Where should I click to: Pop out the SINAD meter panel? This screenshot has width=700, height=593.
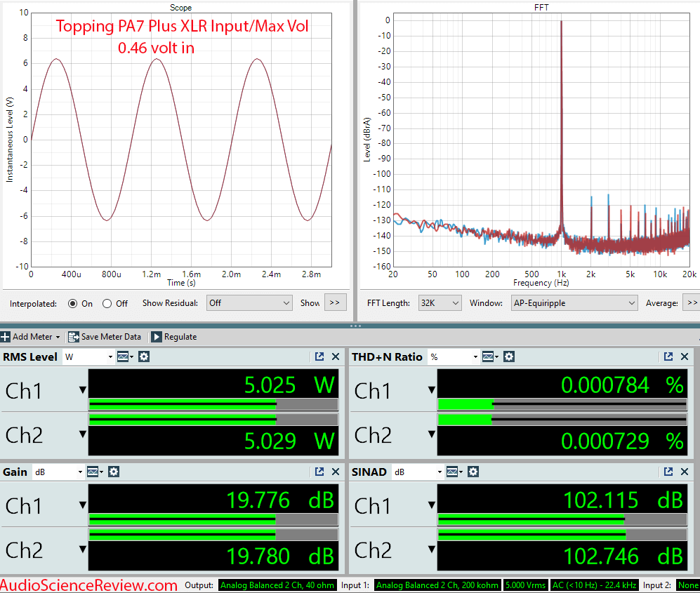668,472
